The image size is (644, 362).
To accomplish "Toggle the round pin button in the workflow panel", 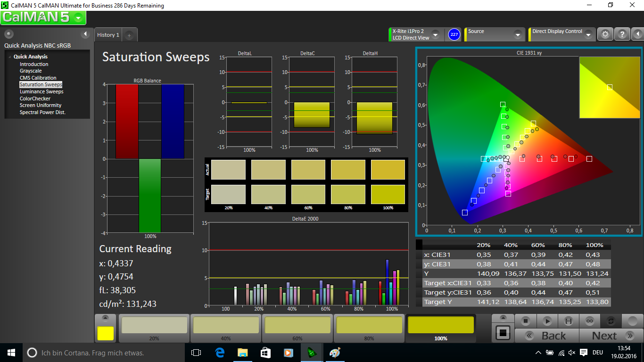I will tap(9, 34).
